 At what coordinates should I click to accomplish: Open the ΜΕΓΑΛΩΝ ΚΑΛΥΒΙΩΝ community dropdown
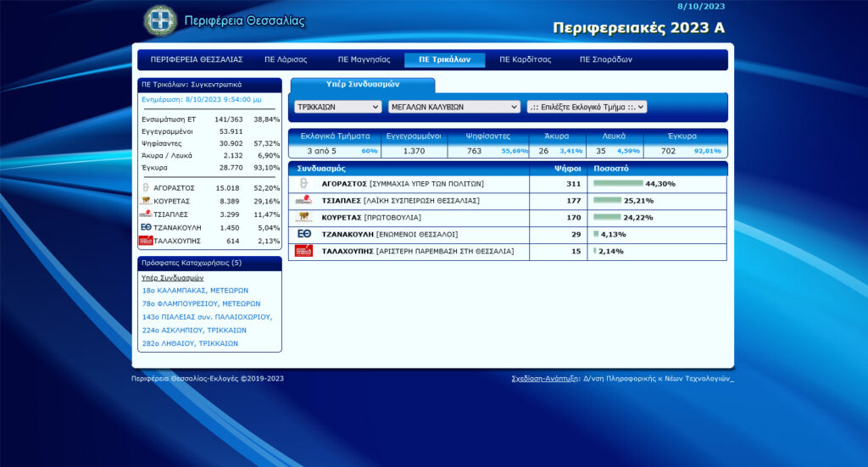[454, 107]
